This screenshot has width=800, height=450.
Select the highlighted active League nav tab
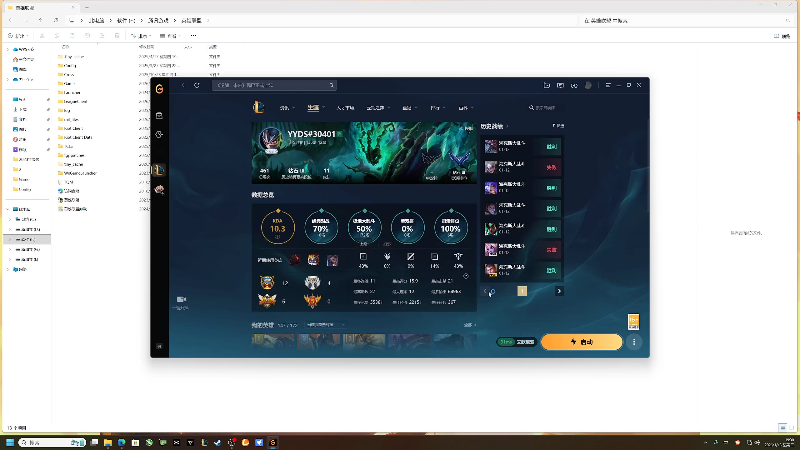315,108
